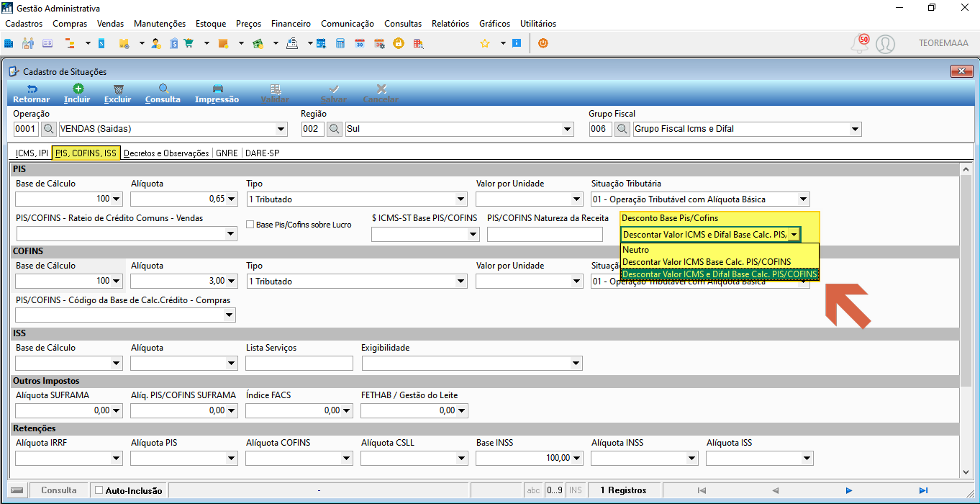The height and width of the screenshot is (504, 980).
Task: Expand the ISS Exigibilidade dropdown
Action: pos(576,364)
